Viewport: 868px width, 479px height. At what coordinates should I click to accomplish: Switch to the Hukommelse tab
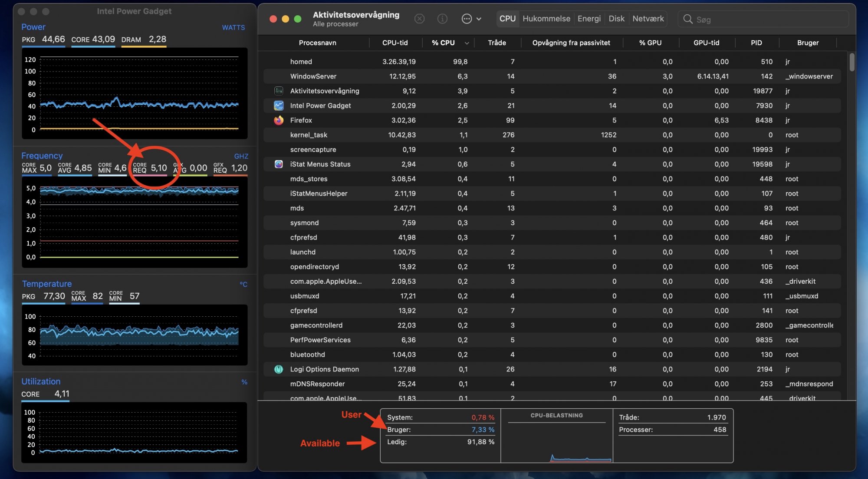click(546, 19)
